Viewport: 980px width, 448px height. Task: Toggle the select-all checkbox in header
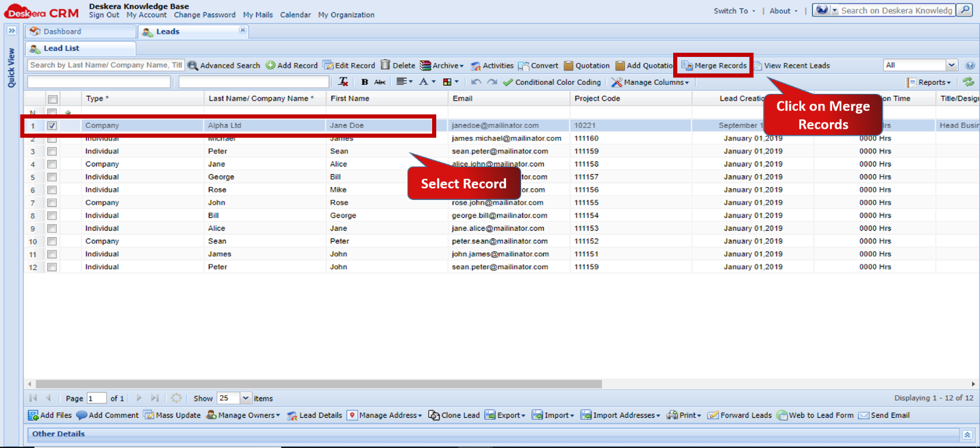[53, 99]
